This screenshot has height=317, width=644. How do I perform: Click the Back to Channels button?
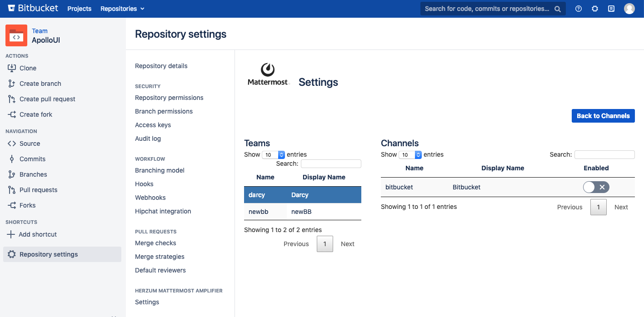click(x=603, y=116)
